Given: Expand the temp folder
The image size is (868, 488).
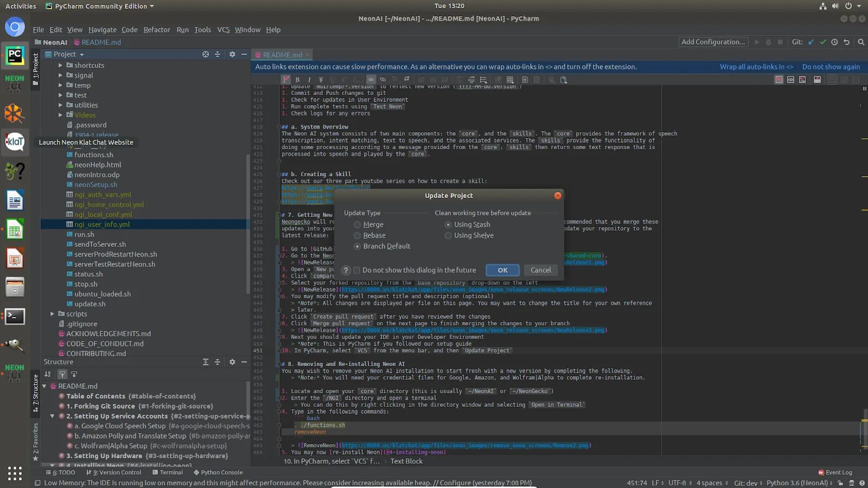Looking at the screenshot, I should pyautogui.click(x=61, y=85).
